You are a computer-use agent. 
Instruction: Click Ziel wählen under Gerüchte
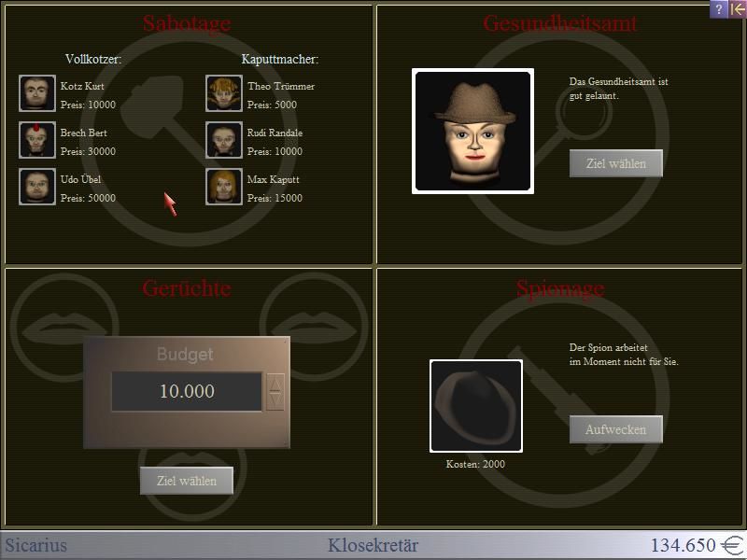(186, 481)
